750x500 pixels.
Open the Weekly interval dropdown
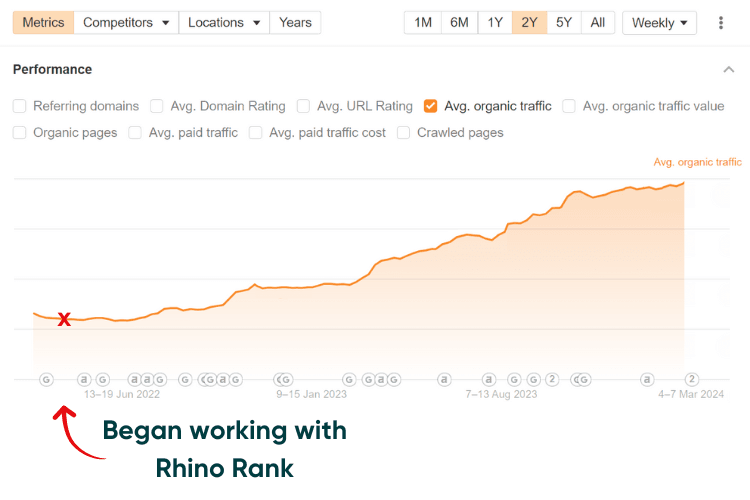coord(660,22)
